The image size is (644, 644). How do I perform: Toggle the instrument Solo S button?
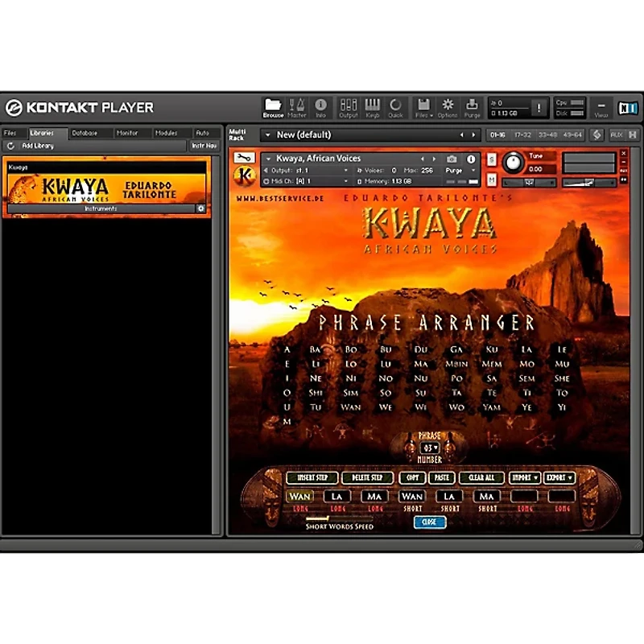pos(492,159)
